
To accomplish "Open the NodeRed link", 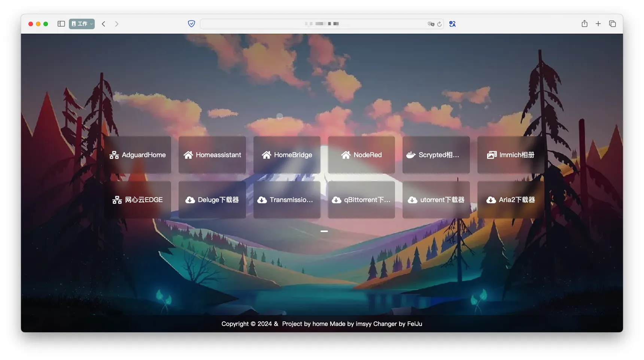I will point(361,155).
